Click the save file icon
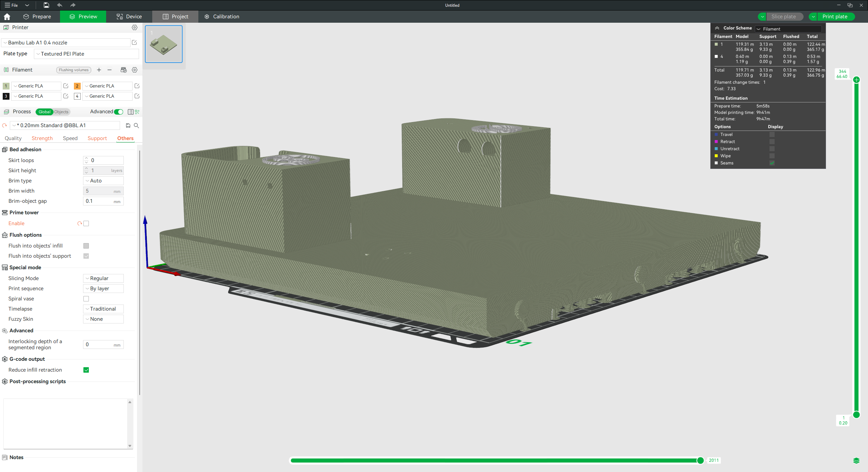 coord(46,5)
